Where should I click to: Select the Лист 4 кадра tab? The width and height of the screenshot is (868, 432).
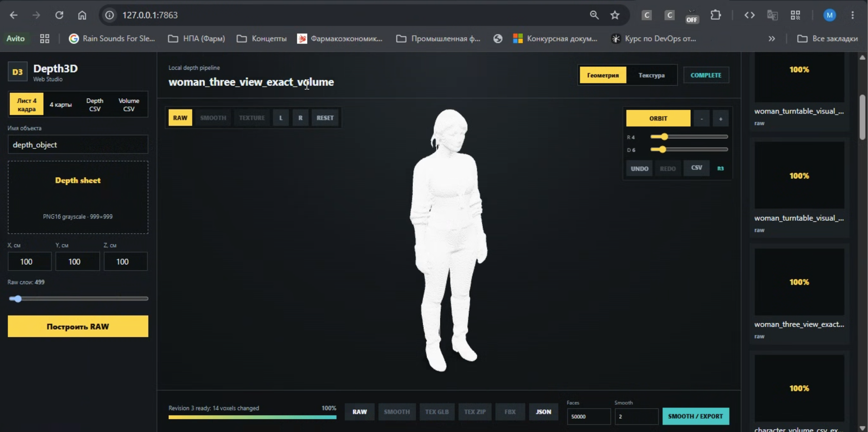point(26,105)
